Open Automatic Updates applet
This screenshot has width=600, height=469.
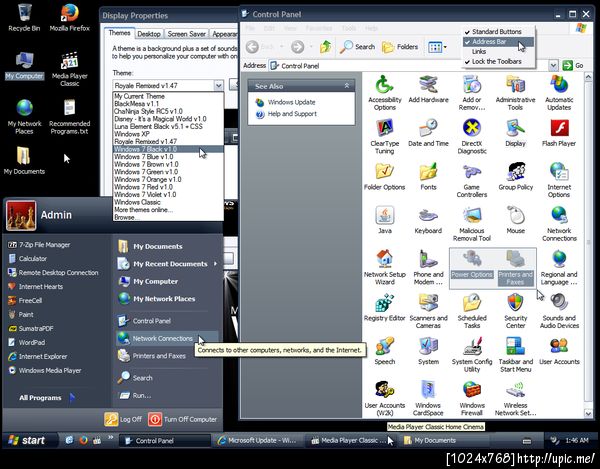559,93
